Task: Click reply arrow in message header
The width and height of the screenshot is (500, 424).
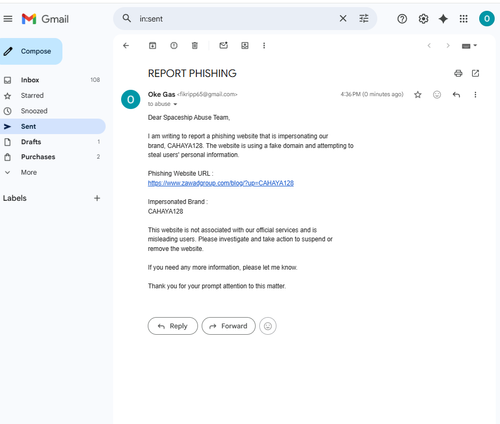Action: pyautogui.click(x=456, y=95)
